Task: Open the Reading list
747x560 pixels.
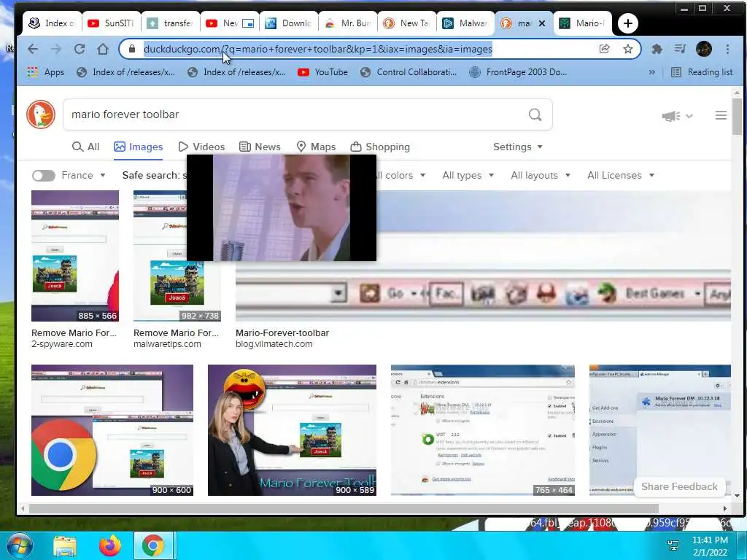Action: tap(702, 72)
